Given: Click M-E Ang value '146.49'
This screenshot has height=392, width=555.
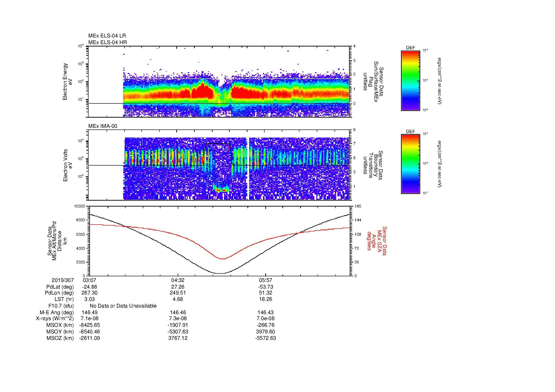Looking at the screenshot, I should 89,313.
